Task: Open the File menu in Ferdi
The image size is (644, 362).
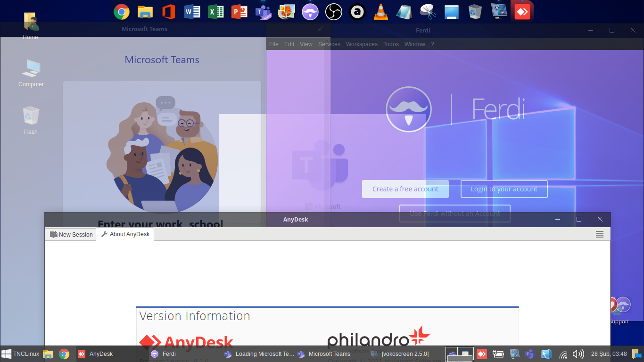Action: coord(274,44)
